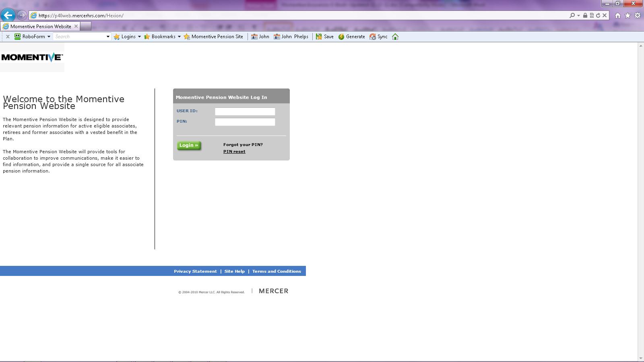Restore down the browser window
The image size is (644, 362).
(617, 4)
